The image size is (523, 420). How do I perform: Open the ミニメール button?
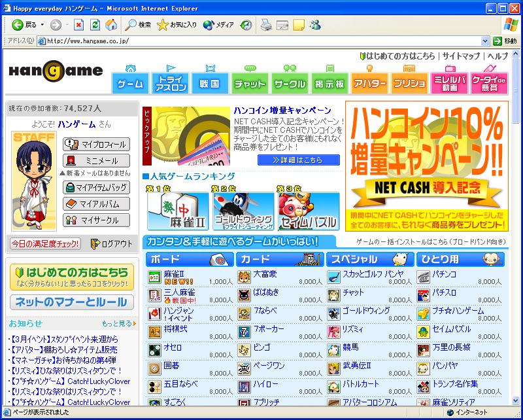click(96, 161)
